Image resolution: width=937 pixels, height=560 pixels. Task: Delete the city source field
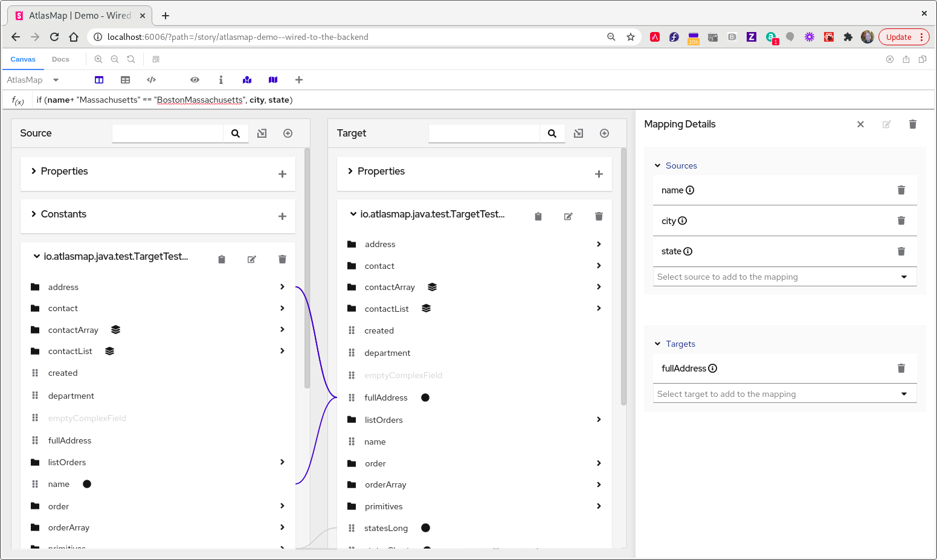(x=901, y=220)
